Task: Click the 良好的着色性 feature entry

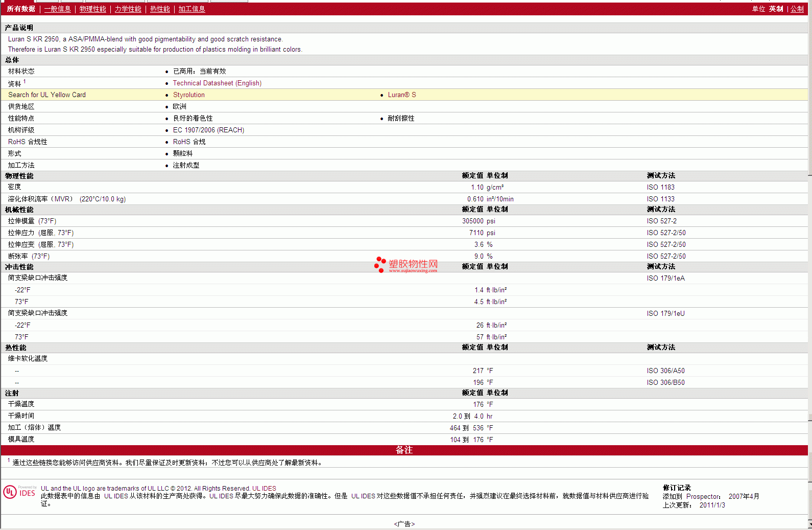Action: 193,118
